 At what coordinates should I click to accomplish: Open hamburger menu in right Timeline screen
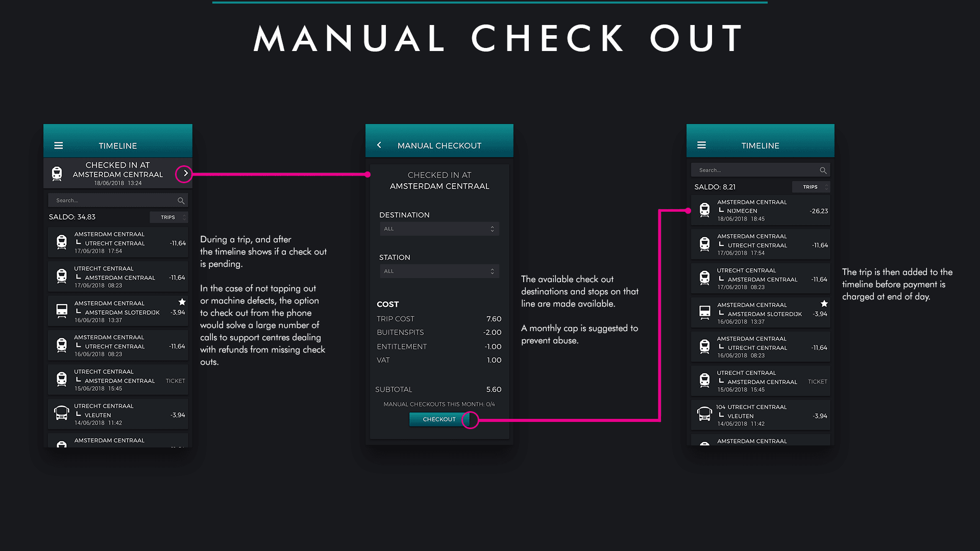pyautogui.click(x=701, y=145)
